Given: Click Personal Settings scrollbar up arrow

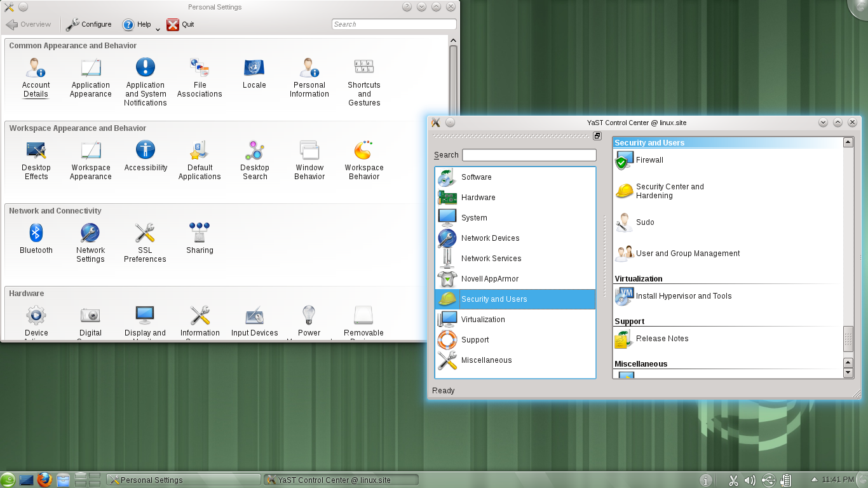Looking at the screenshot, I should click(453, 41).
